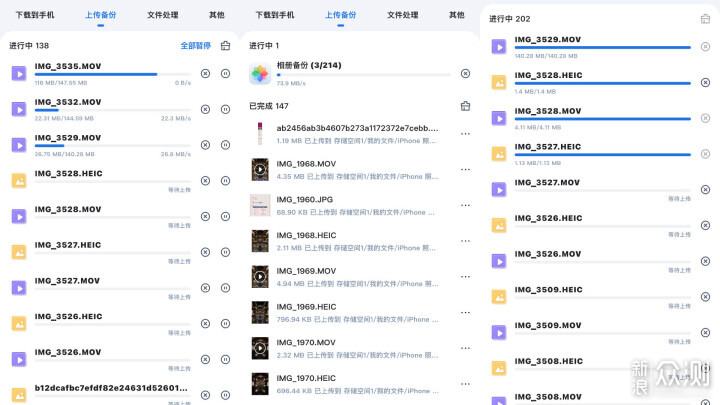Cancel IMG_3528.MOV upload in right panel
Screen dimensions: 720x405
[x=705, y=118]
